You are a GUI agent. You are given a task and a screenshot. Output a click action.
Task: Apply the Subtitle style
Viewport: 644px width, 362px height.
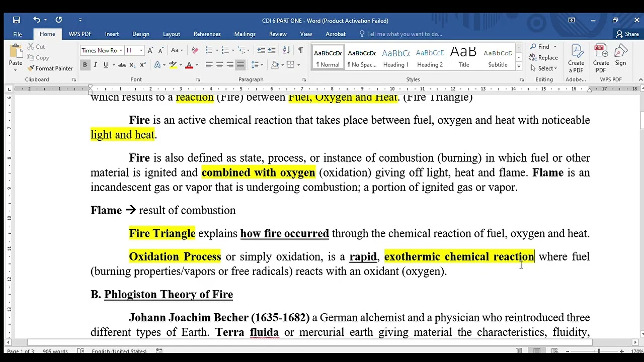tap(498, 57)
